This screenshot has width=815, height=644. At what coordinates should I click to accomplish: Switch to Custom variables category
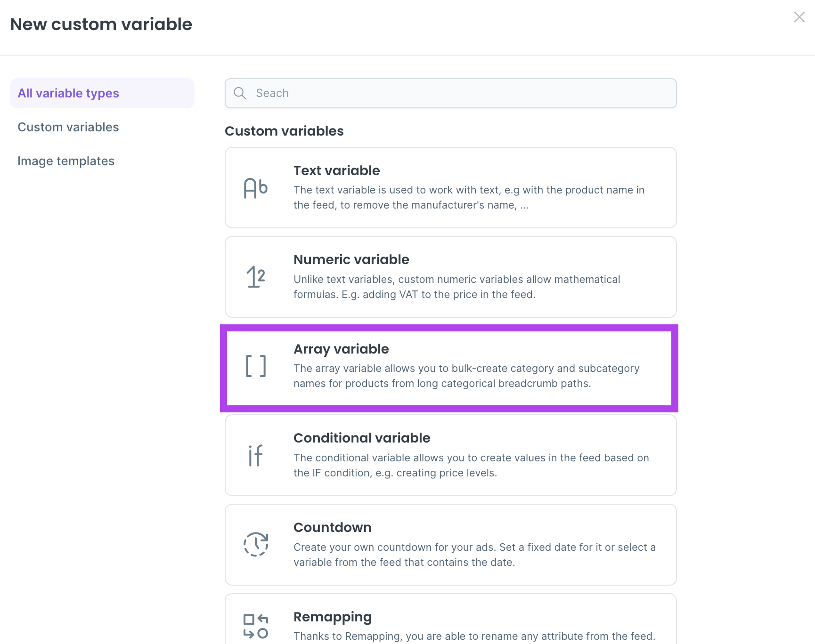(68, 127)
